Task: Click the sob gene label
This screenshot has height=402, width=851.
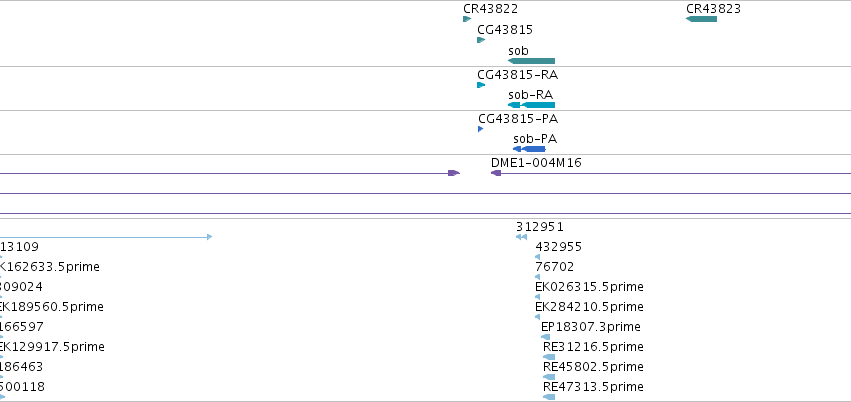Action: (x=518, y=51)
